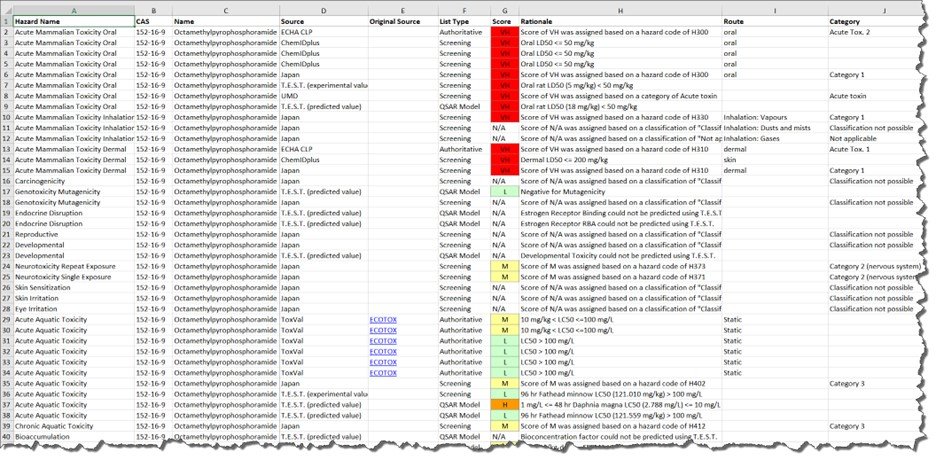
Task: Select 'Oral rat LD50 (5 mg/kg)' rationale cell
Action: (620, 85)
